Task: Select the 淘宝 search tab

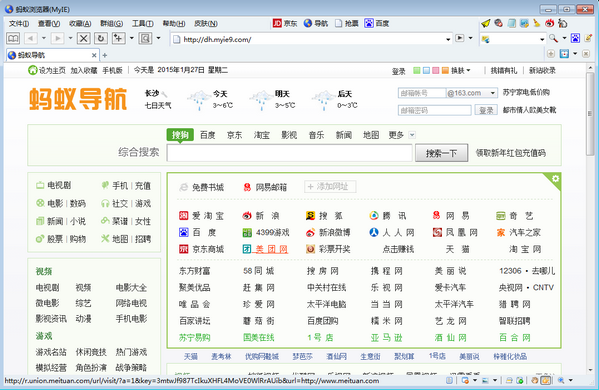Action: click(x=262, y=135)
